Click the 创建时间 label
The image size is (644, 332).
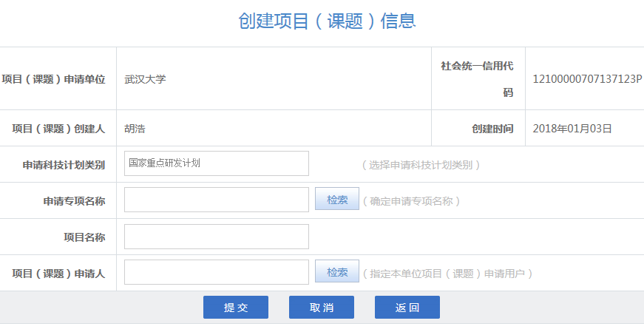tap(492, 129)
